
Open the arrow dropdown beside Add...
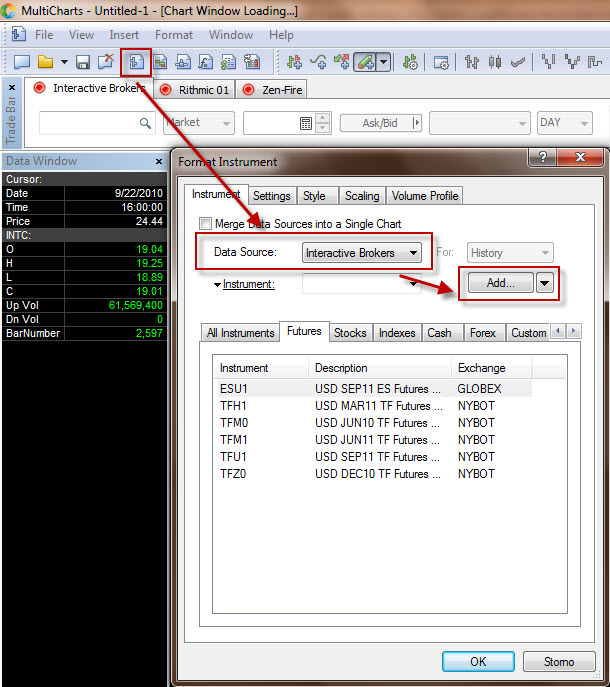544,283
